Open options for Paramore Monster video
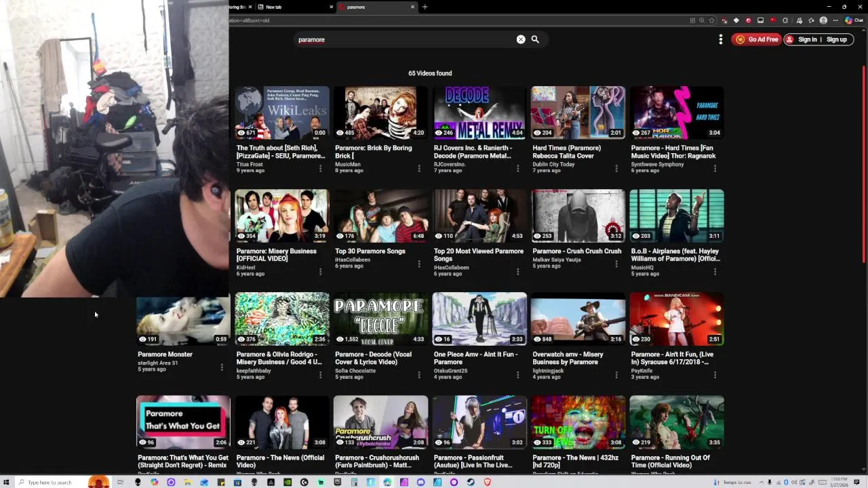 [222, 367]
